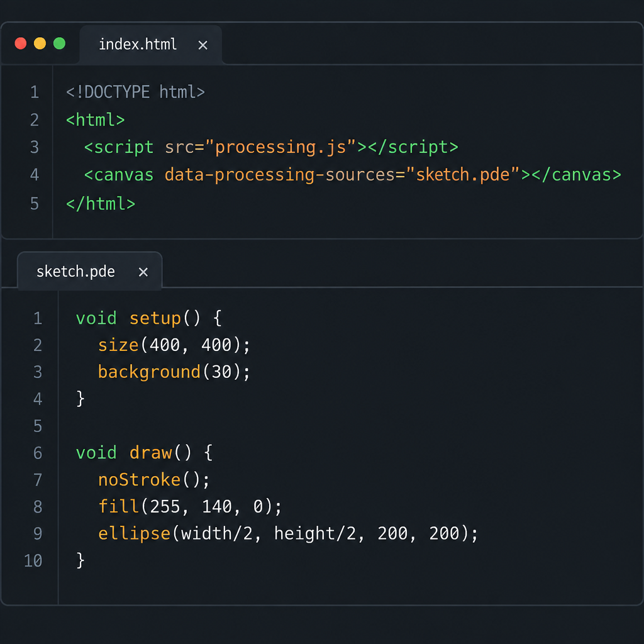This screenshot has height=644, width=644.
Task: Click the closing brace on sketch line 10
Action: coord(80,560)
